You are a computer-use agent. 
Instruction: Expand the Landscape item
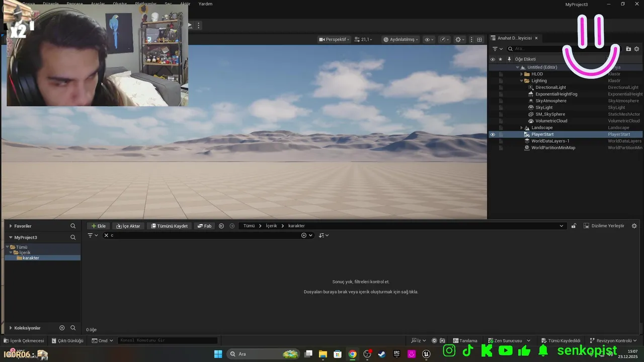(x=521, y=128)
